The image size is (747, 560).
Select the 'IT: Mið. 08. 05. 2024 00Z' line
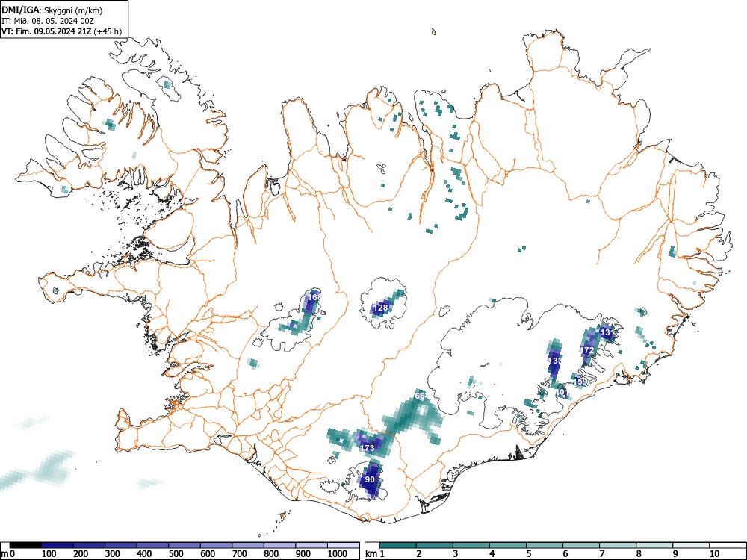[x=46, y=21]
